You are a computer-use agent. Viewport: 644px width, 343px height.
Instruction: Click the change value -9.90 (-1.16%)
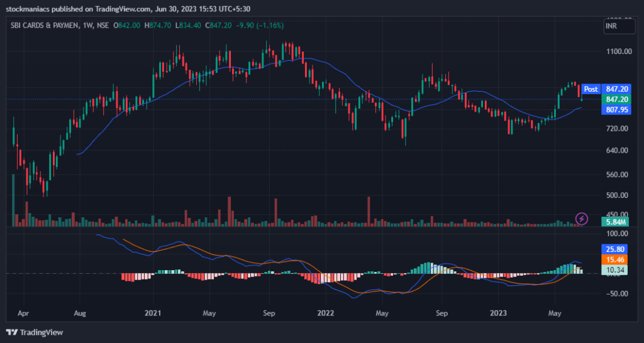tap(258, 25)
